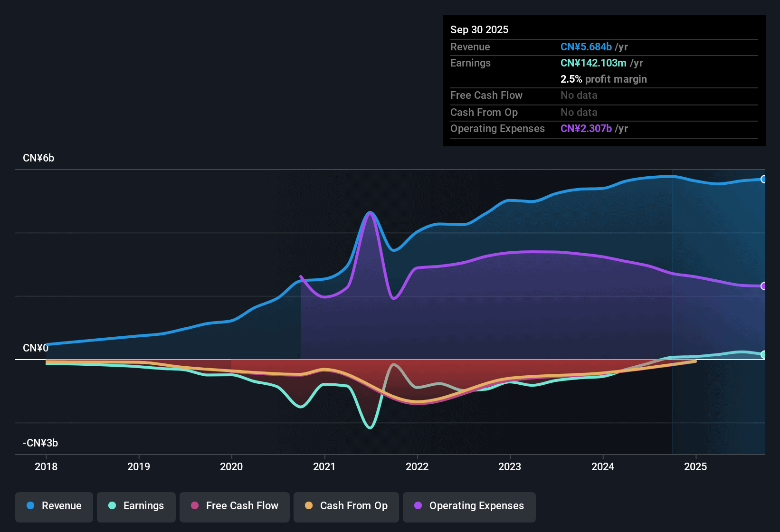780x532 pixels.
Task: Click the Revenue line endpoint marker
Action: pyautogui.click(x=763, y=179)
